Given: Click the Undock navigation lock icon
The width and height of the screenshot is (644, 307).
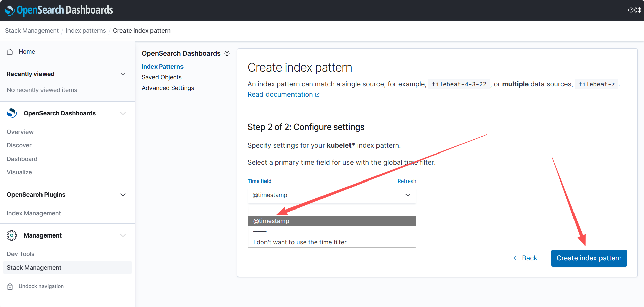Looking at the screenshot, I should pos(10,286).
